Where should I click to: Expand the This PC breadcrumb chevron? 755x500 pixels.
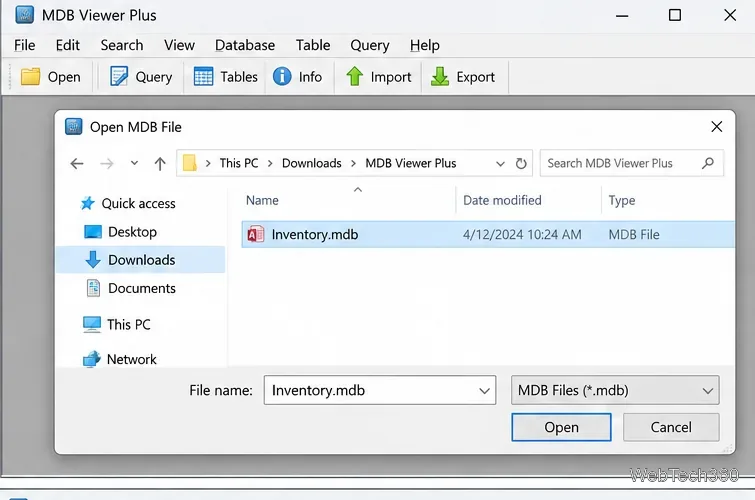click(x=270, y=163)
